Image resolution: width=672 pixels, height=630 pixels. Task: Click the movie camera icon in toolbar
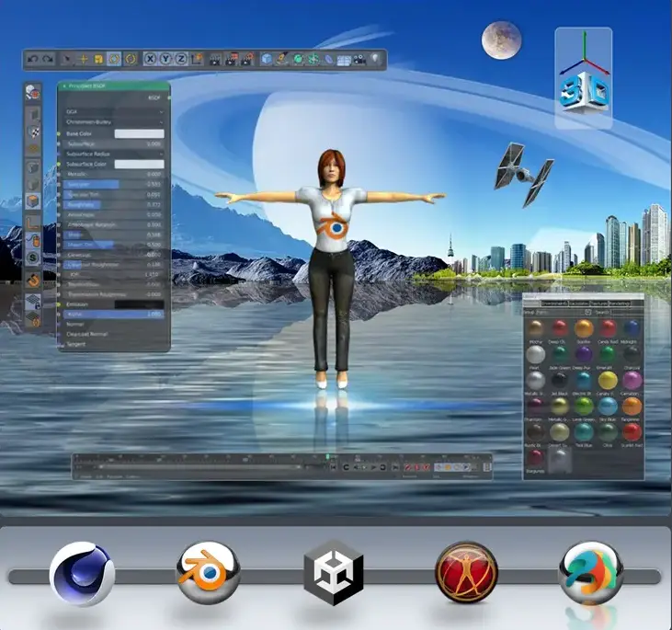tap(359, 59)
